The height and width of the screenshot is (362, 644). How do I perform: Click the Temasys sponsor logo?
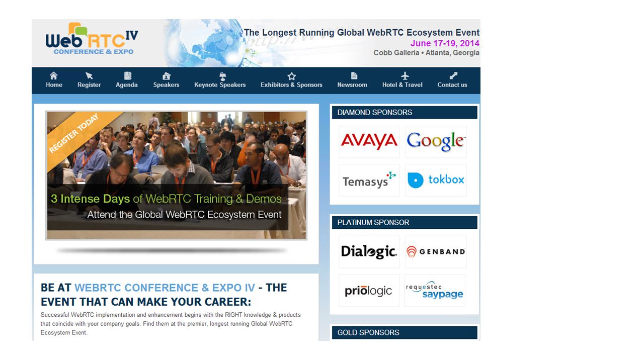pyautogui.click(x=369, y=180)
